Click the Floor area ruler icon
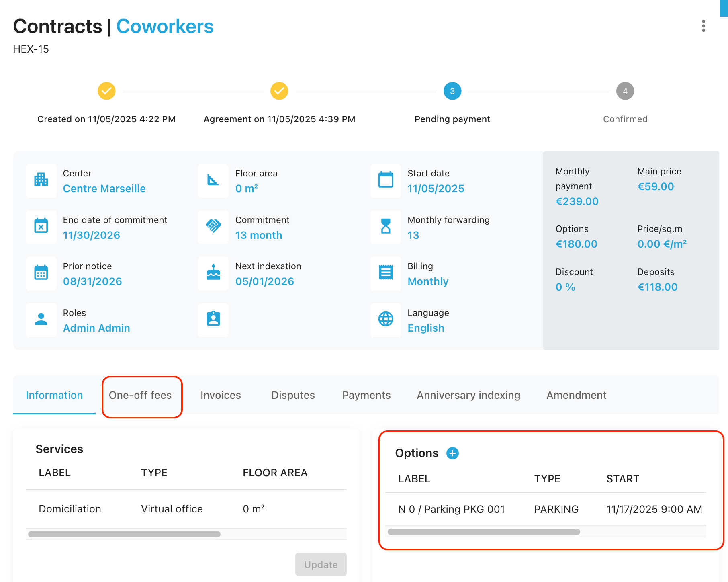This screenshot has height=582, width=728. 213,180
